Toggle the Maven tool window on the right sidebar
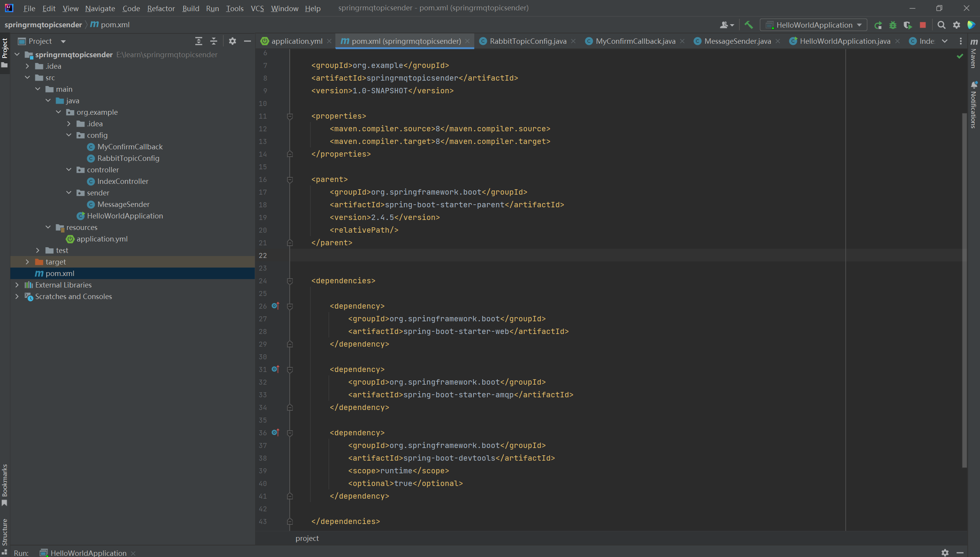 tap(974, 54)
